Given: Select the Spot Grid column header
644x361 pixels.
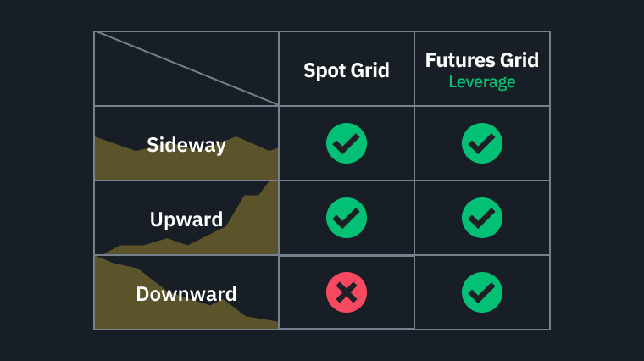Looking at the screenshot, I should 347,70.
